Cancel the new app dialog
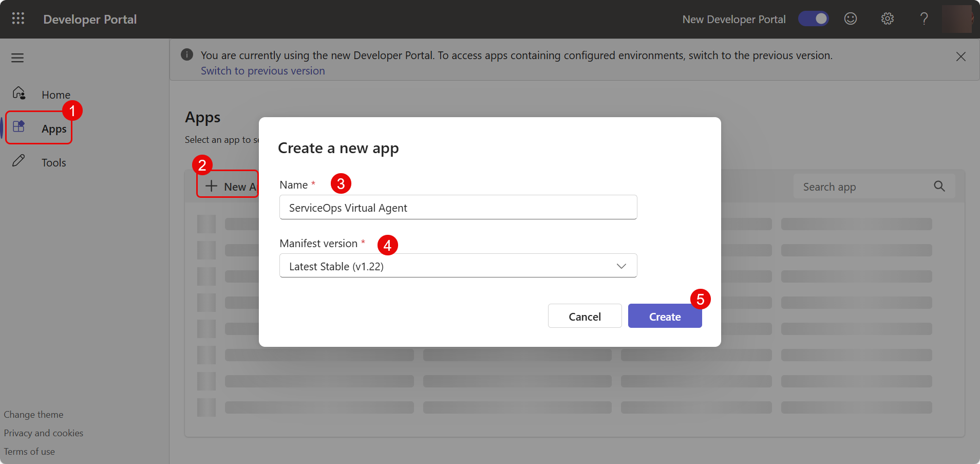This screenshot has width=980, height=464. 584,316
